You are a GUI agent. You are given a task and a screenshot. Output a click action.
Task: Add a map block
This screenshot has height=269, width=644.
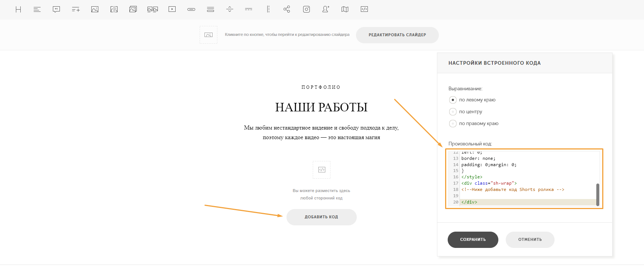click(345, 9)
